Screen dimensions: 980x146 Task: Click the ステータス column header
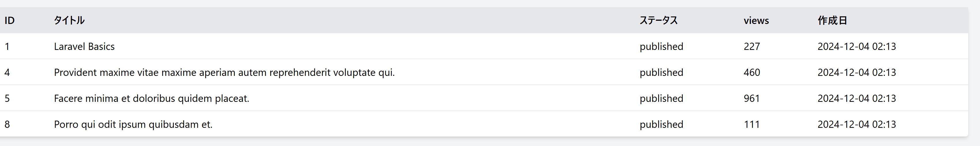(658, 20)
